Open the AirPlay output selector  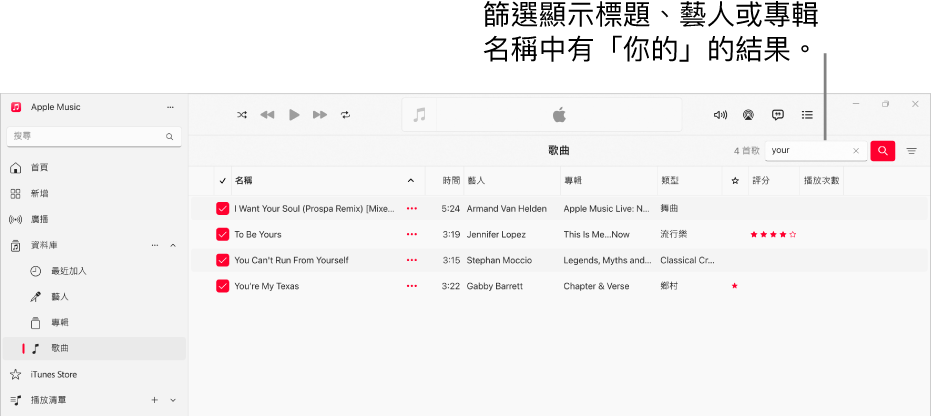[748, 115]
